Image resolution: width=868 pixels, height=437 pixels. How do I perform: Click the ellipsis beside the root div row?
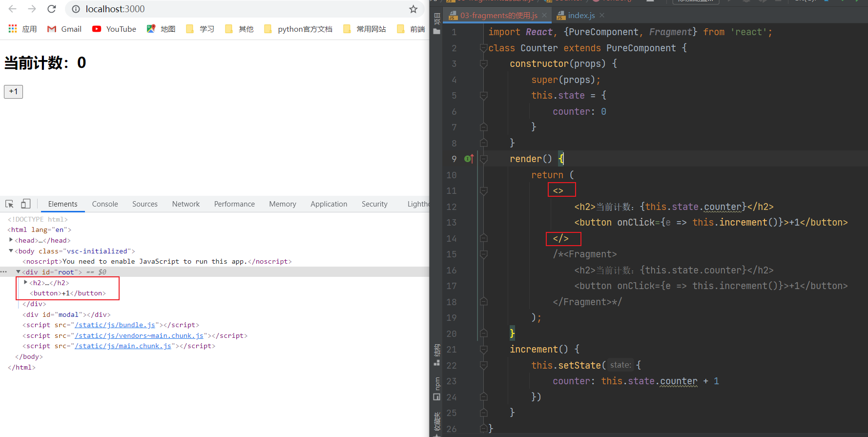point(4,272)
